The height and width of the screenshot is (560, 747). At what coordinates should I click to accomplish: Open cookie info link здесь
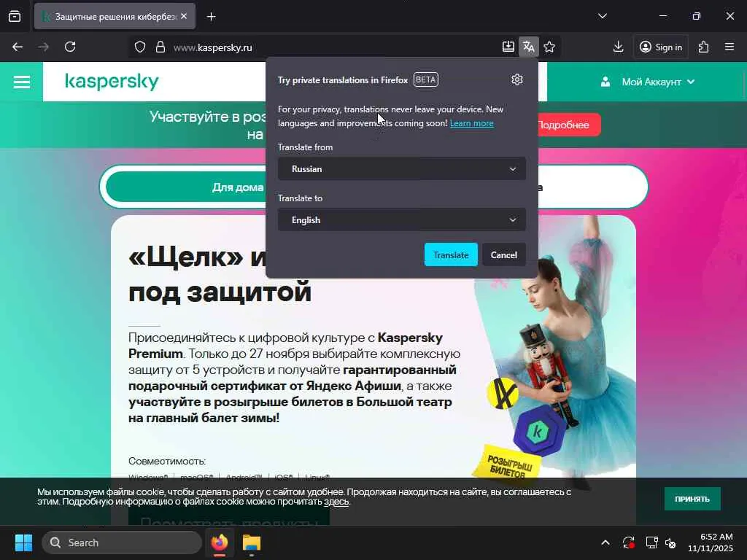tap(336, 502)
